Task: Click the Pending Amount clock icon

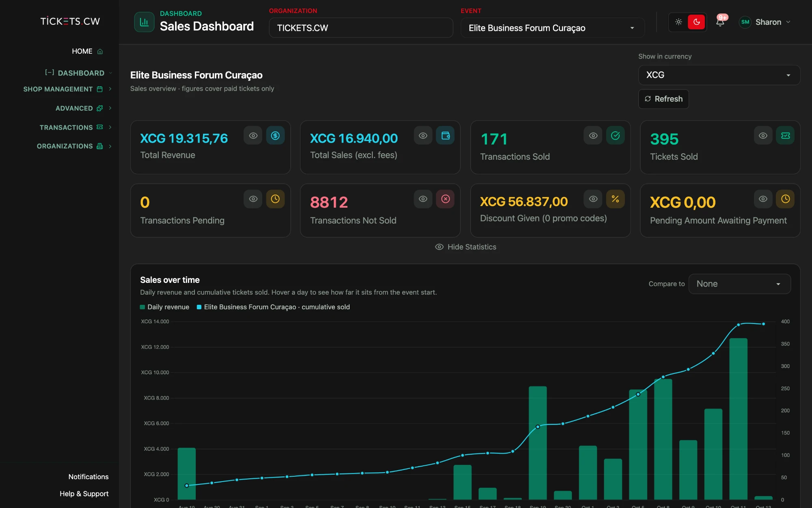Action: [x=786, y=199]
